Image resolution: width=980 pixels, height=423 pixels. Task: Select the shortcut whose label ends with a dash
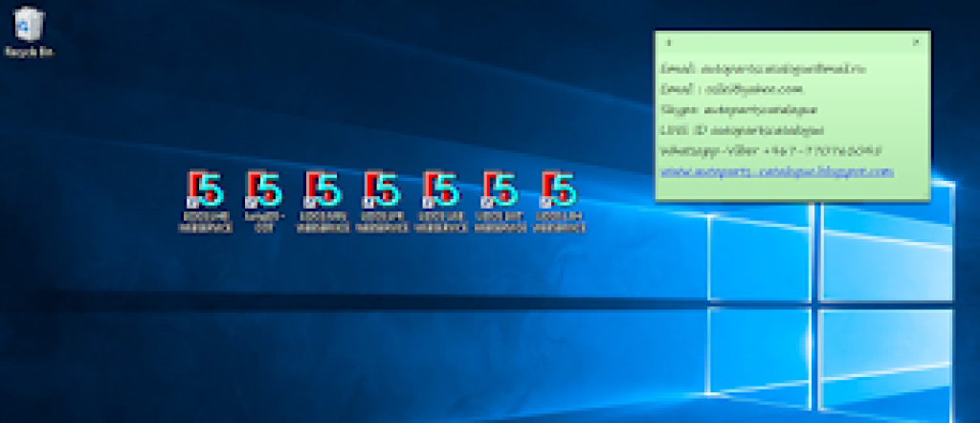tap(264, 201)
